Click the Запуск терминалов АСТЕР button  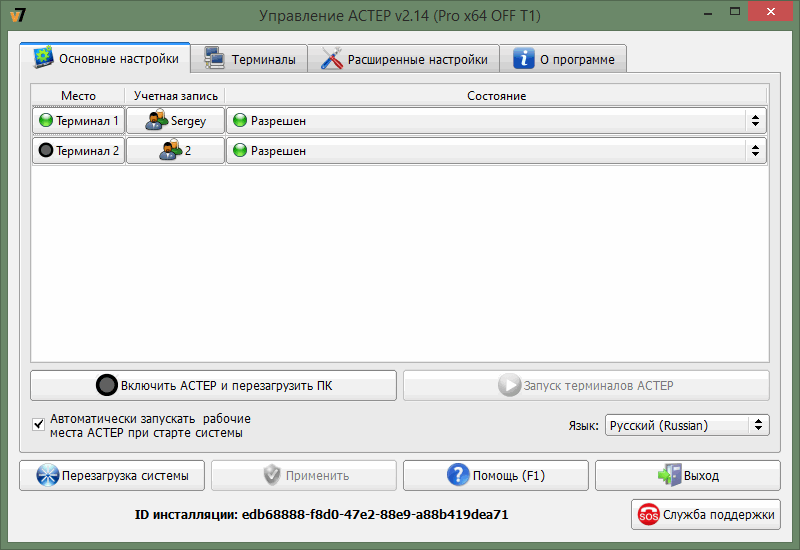[586, 385]
